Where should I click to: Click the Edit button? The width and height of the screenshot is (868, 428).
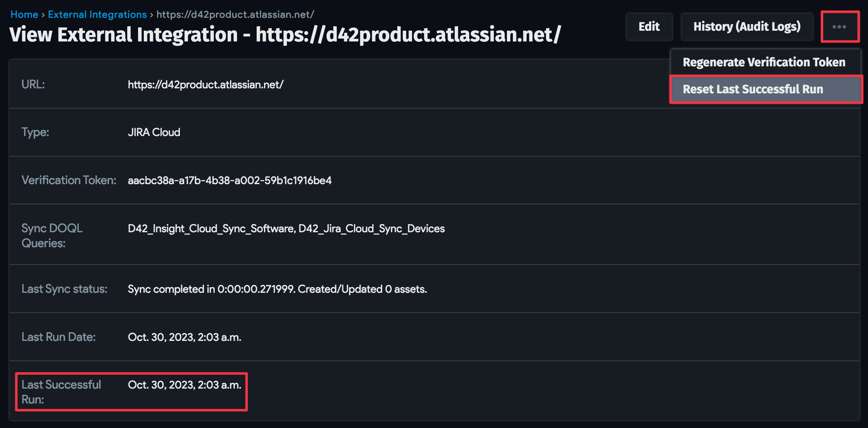[649, 27]
